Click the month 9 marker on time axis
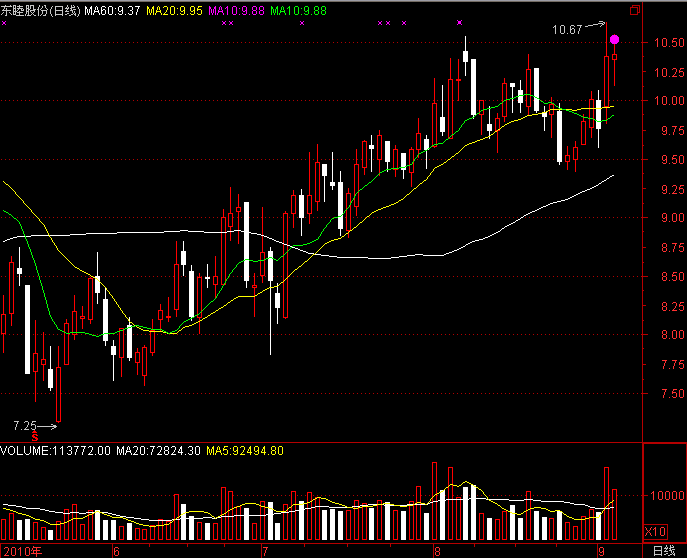The height and width of the screenshot is (558, 687). [602, 551]
